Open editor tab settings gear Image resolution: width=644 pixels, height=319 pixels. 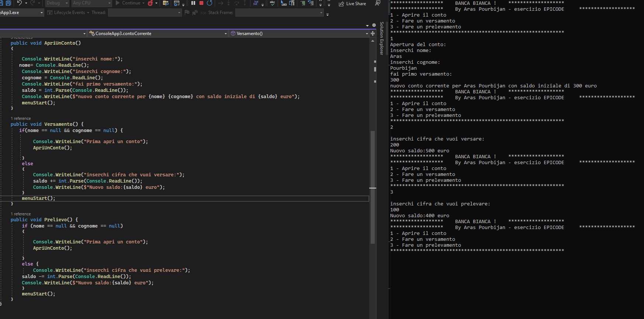click(374, 25)
